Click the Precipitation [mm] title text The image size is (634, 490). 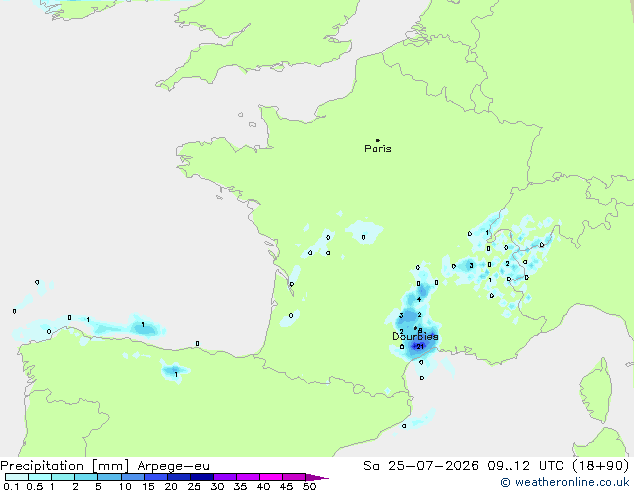coord(65,466)
